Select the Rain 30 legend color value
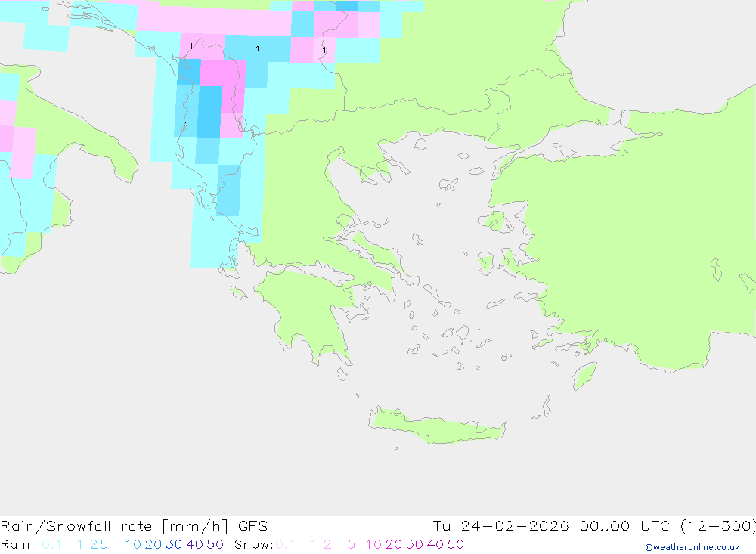Viewport: 756px width, 554px height. (x=174, y=544)
